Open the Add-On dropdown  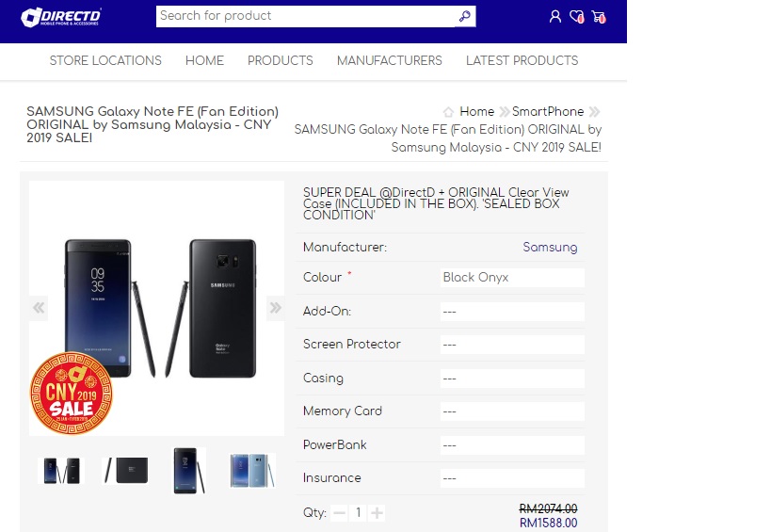[x=512, y=312]
